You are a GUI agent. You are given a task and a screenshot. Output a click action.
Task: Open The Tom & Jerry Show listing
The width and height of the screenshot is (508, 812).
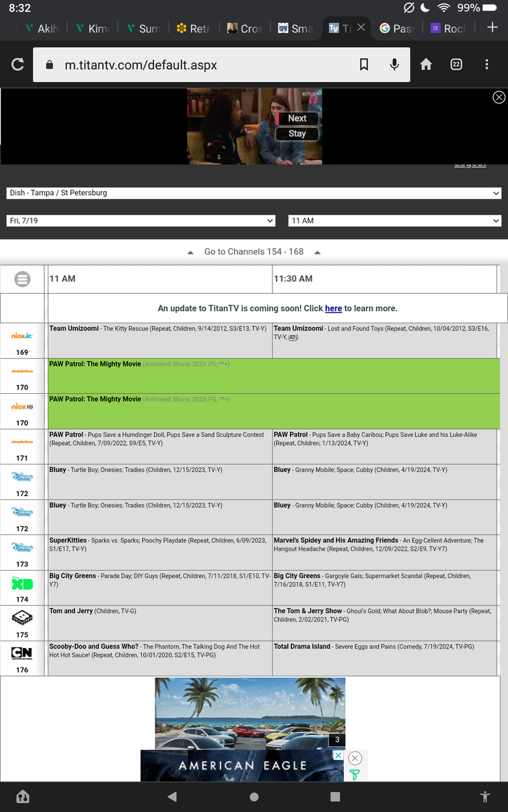[x=386, y=622]
